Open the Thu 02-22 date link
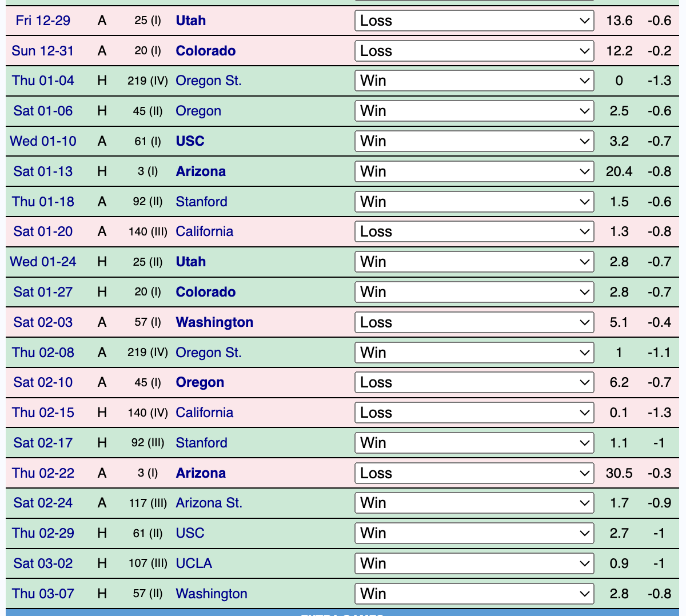The image size is (686, 616). [x=43, y=473]
